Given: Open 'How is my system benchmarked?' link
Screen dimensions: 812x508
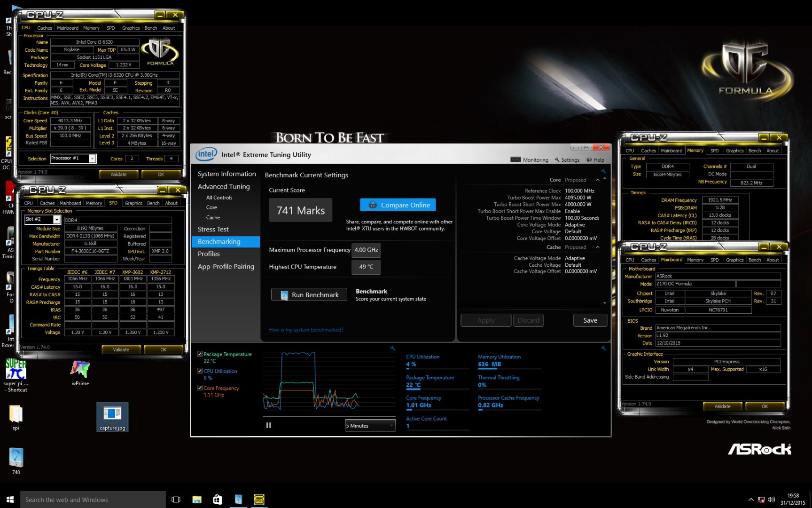Looking at the screenshot, I should point(306,330).
